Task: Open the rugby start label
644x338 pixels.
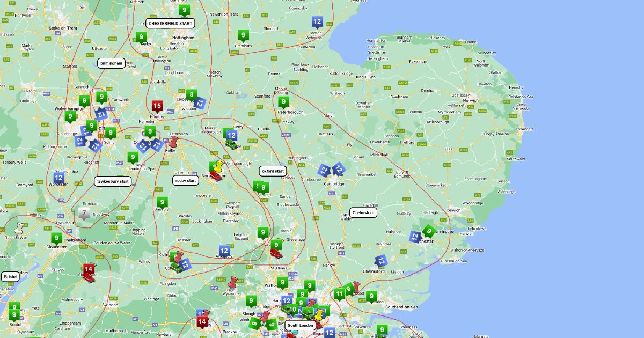Action: 186,180
